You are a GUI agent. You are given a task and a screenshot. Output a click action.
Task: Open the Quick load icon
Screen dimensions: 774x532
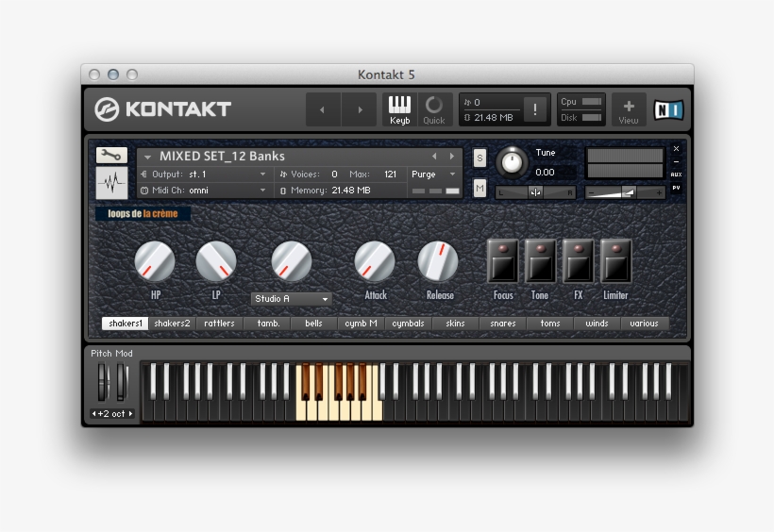pyautogui.click(x=434, y=109)
